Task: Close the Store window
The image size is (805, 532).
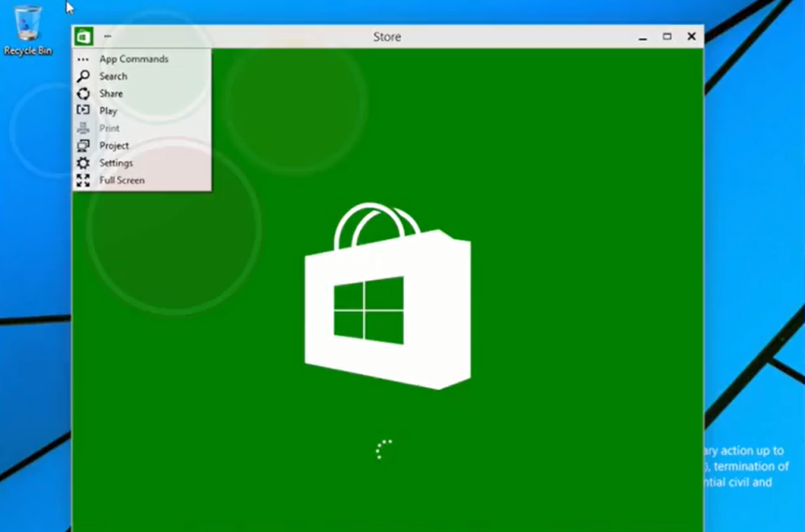Action: (x=691, y=36)
